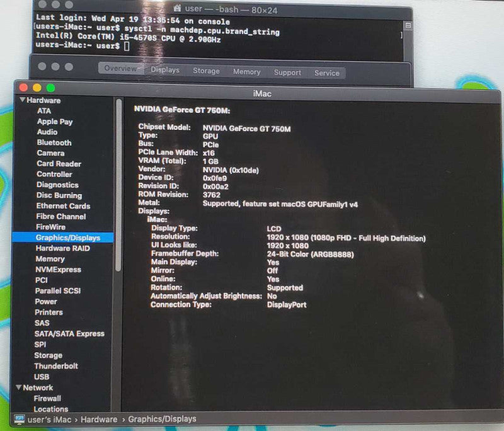Click the Connection Type value DisplayPort

(287, 305)
